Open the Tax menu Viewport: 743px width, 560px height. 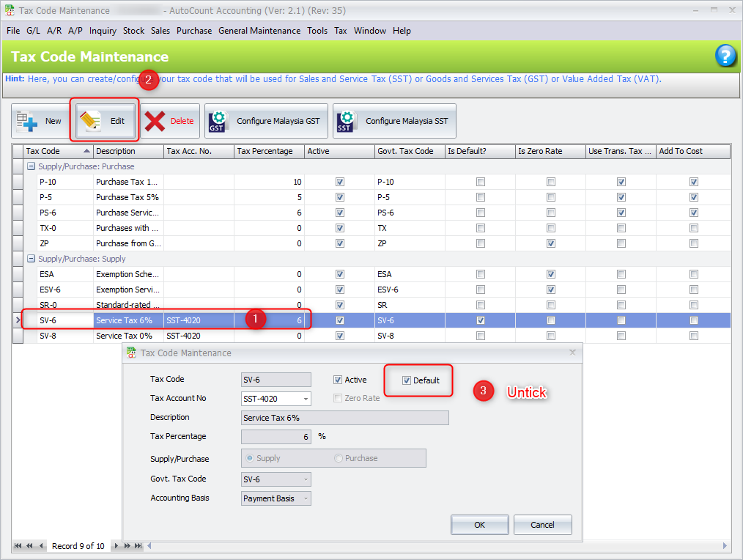(340, 31)
